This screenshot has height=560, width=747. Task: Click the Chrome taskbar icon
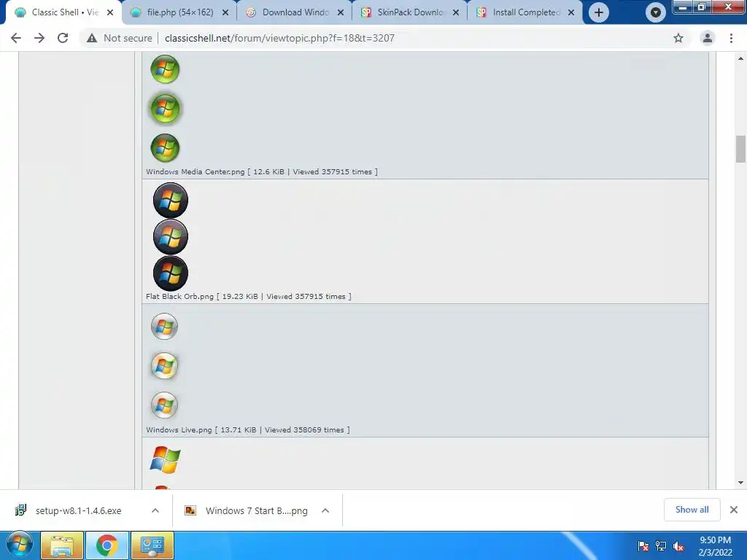107,545
